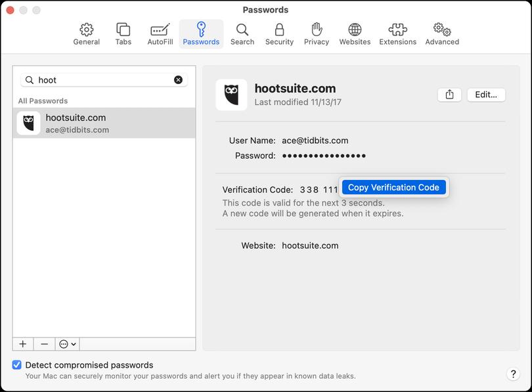Share the hootsuite.com password

449,95
